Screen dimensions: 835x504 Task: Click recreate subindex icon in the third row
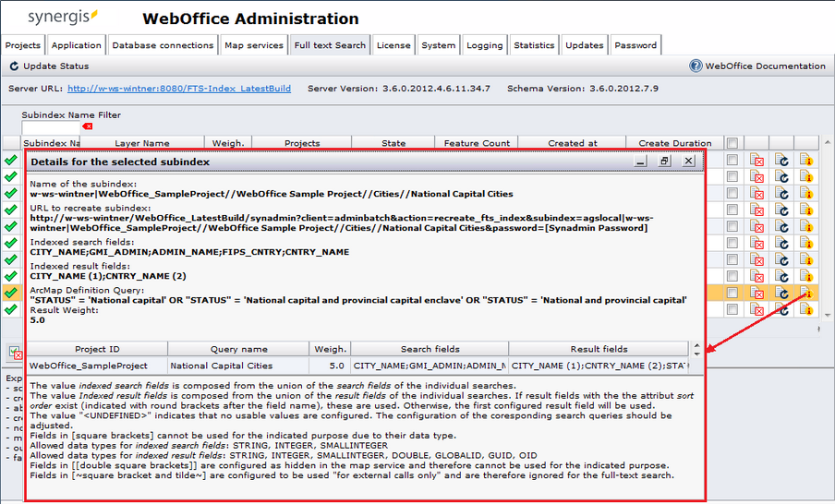click(781, 193)
